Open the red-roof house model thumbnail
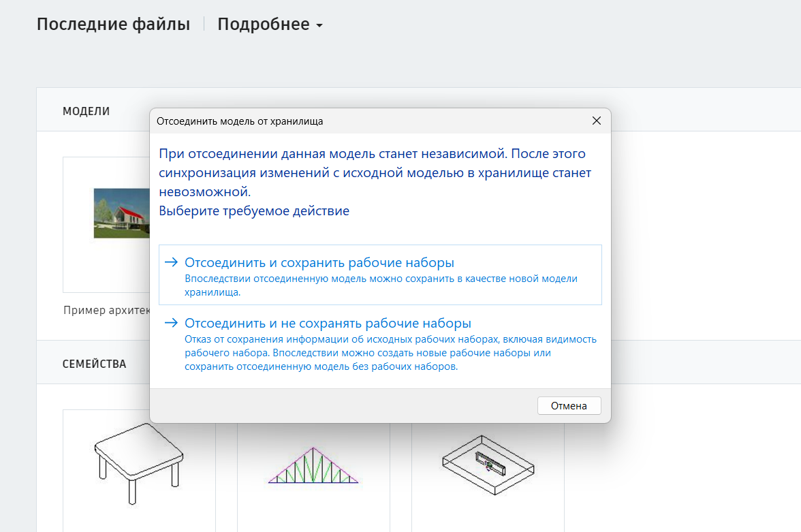This screenshot has height=532, width=801. point(121,213)
